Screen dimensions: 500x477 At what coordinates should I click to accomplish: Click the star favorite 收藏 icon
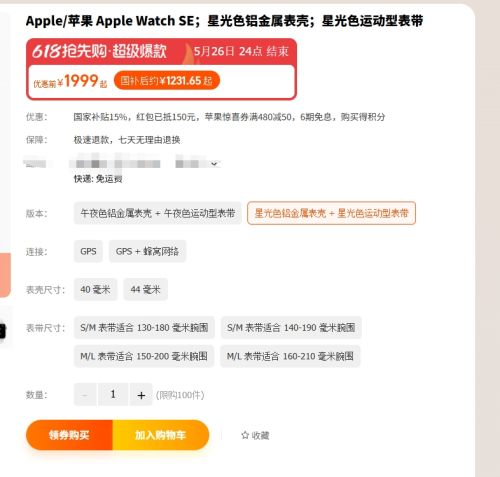click(245, 435)
